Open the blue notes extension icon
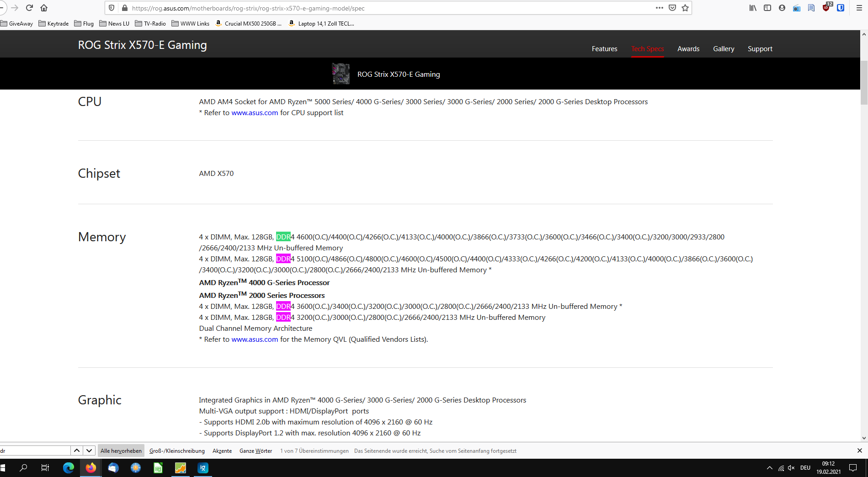The height and width of the screenshot is (477, 868). click(x=811, y=8)
